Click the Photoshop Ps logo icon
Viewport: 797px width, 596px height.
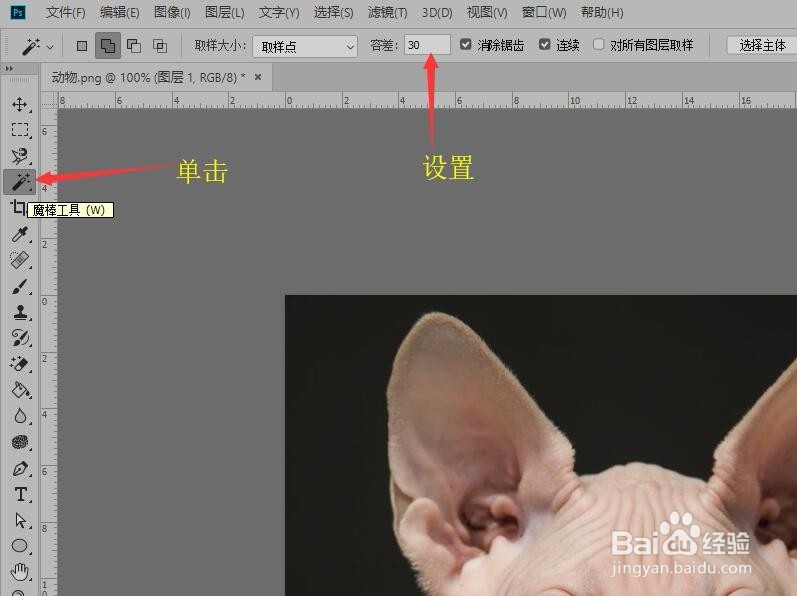pos(18,12)
